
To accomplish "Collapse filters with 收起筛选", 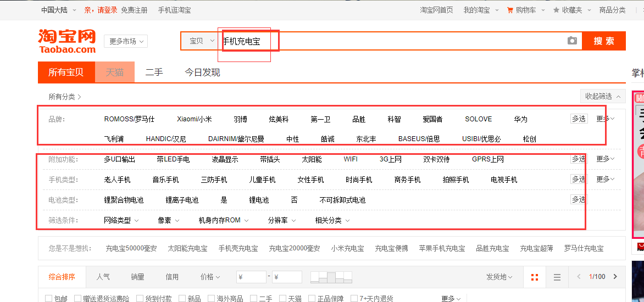I will (603, 96).
